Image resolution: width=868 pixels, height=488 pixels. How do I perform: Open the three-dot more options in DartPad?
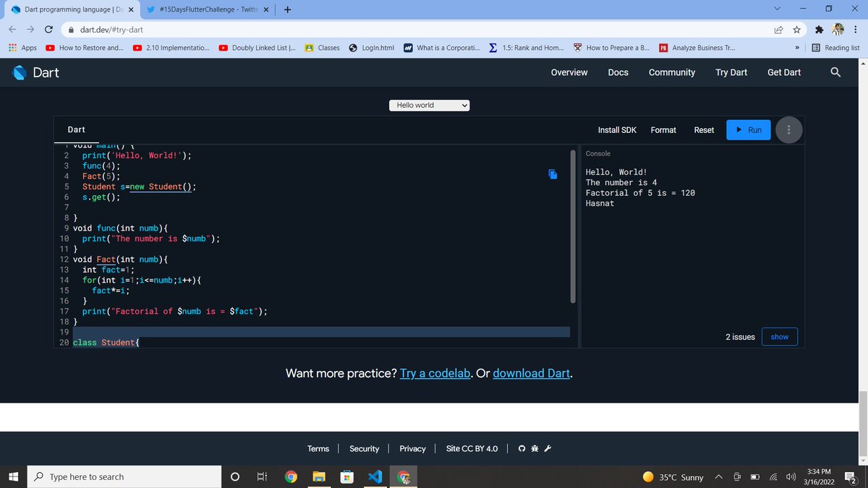pyautogui.click(x=789, y=130)
